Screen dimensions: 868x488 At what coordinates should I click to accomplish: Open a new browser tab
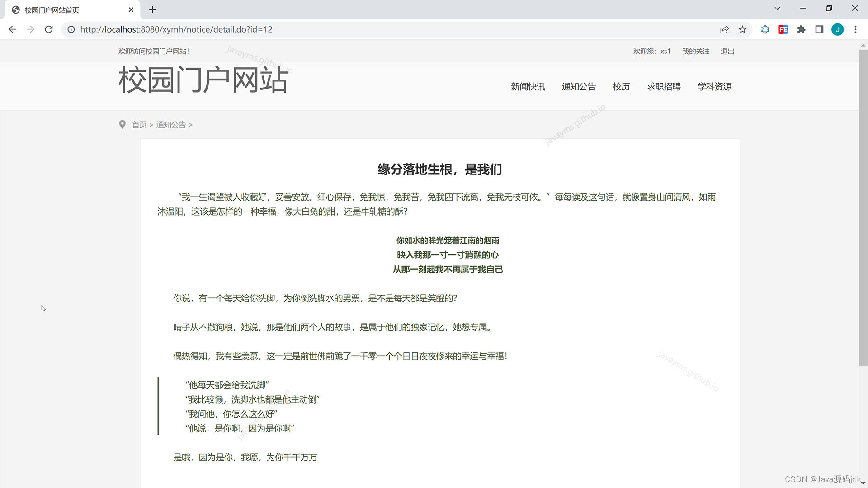pos(152,9)
